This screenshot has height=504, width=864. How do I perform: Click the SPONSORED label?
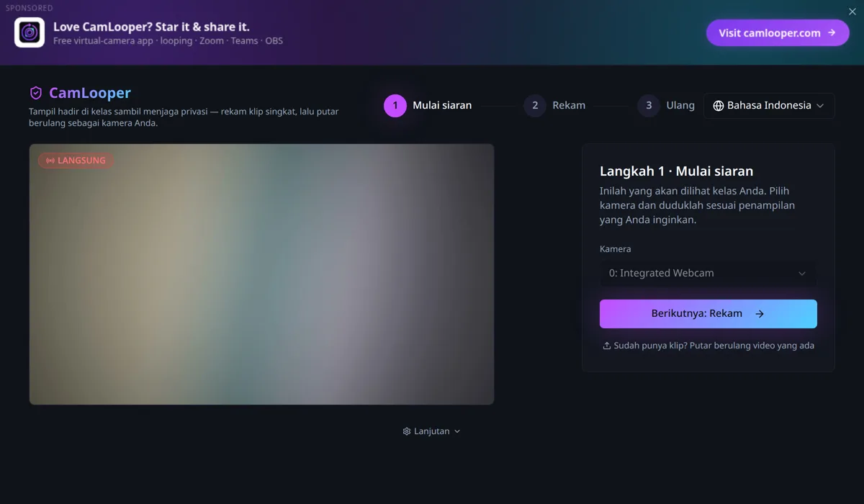click(30, 8)
